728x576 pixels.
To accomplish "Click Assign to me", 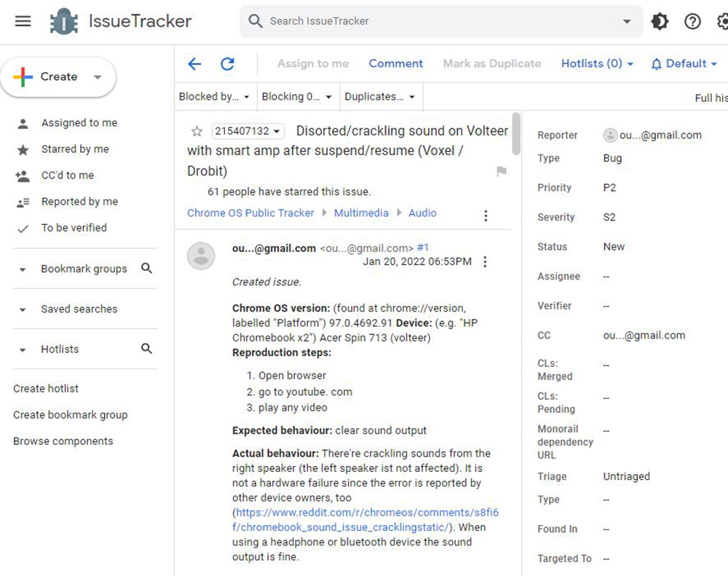I will [x=313, y=63].
